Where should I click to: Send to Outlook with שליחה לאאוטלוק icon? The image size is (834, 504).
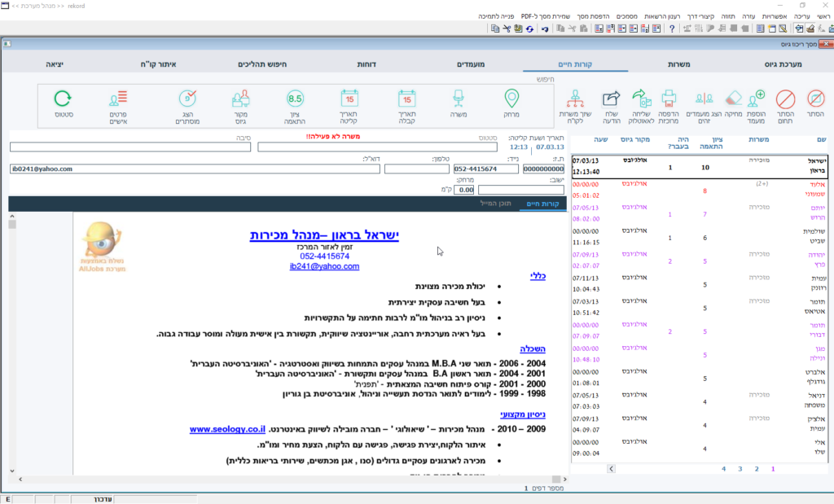coord(641,99)
